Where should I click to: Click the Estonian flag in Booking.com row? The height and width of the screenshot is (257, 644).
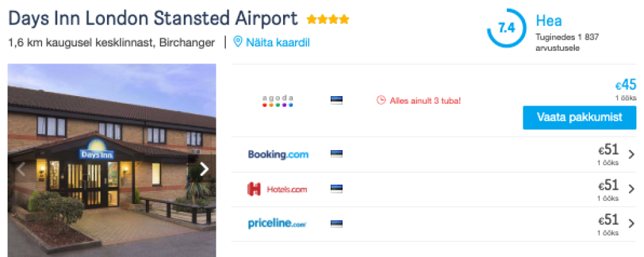tap(336, 154)
